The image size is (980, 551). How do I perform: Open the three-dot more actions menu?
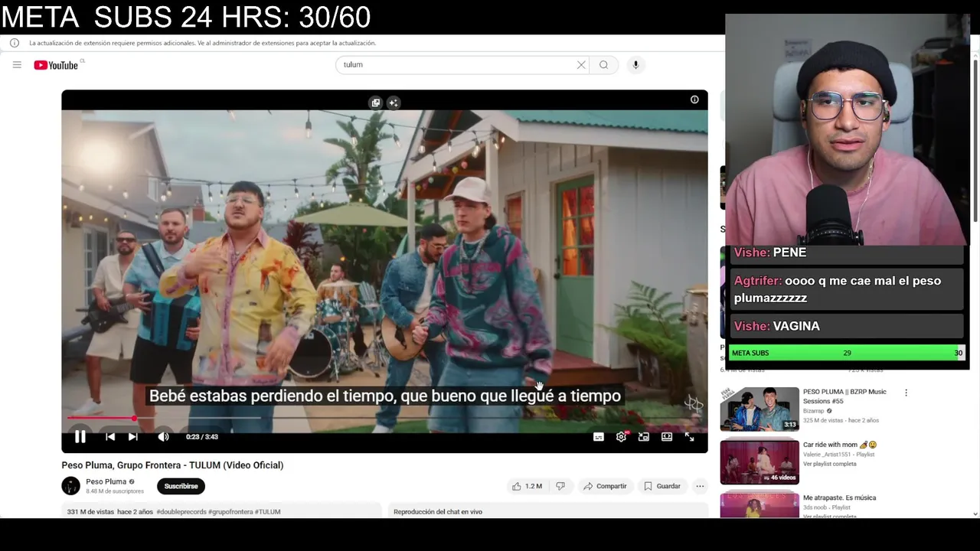tap(700, 486)
